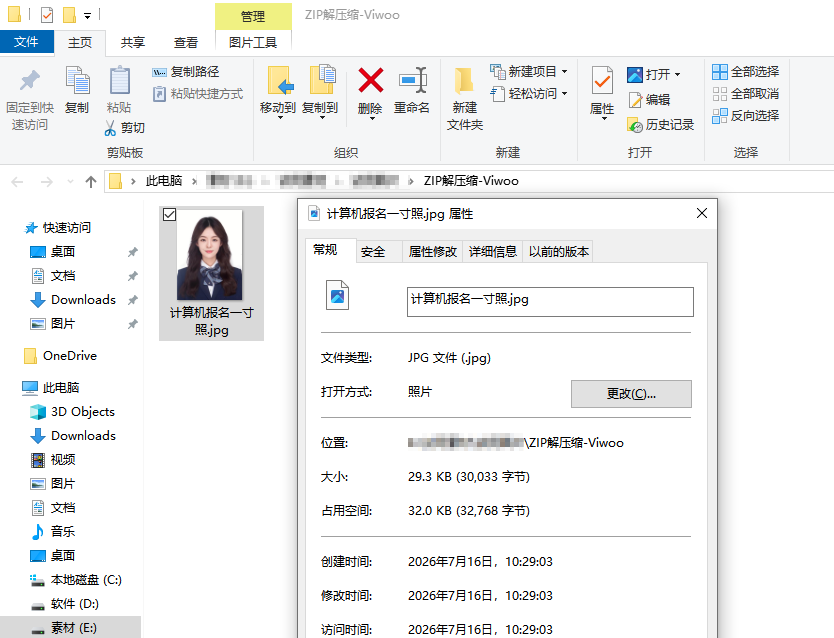This screenshot has width=834, height=638.
Task: Switch to the Share ribbon tab
Action: pyautogui.click(x=133, y=43)
